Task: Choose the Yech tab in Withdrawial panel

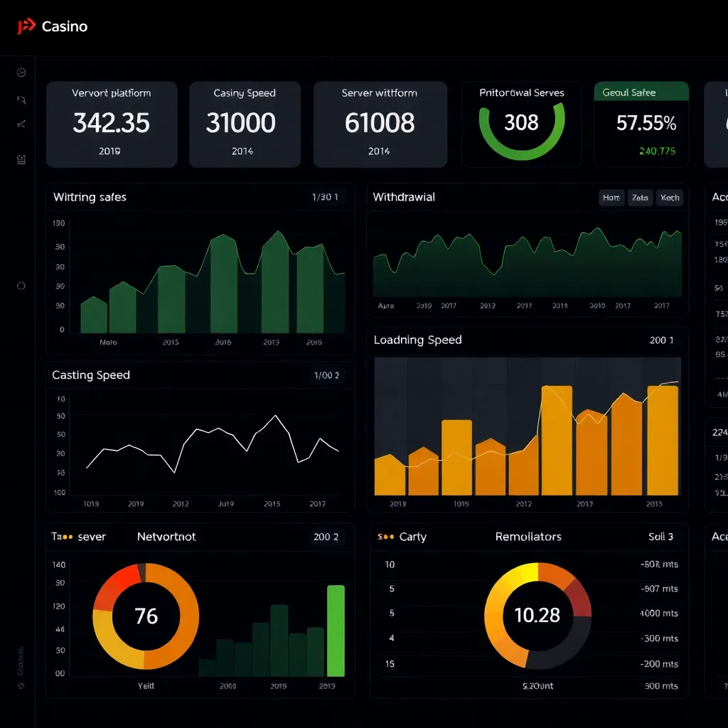Action: click(669, 198)
